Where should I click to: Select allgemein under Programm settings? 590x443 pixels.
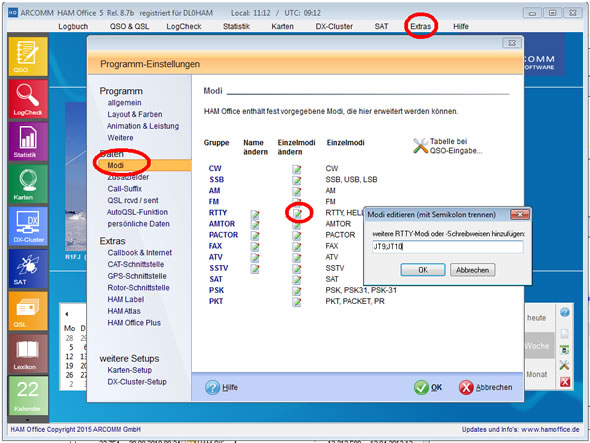tap(125, 103)
